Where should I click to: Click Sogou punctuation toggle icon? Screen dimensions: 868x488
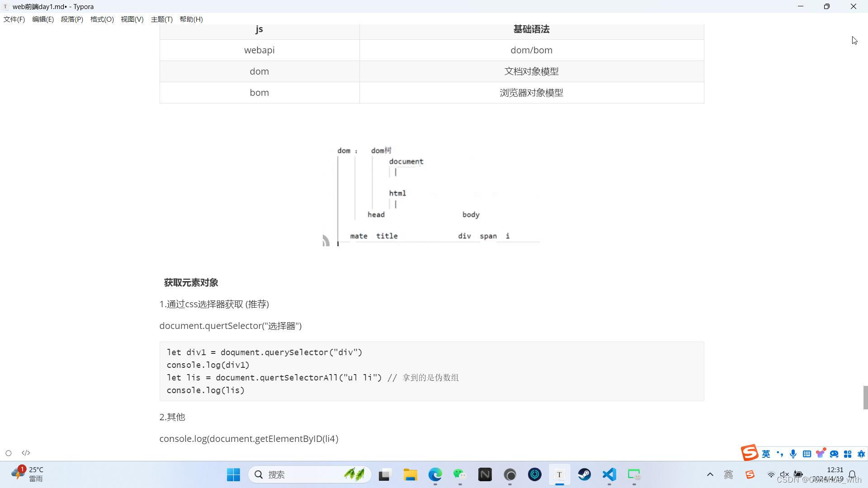point(779,454)
